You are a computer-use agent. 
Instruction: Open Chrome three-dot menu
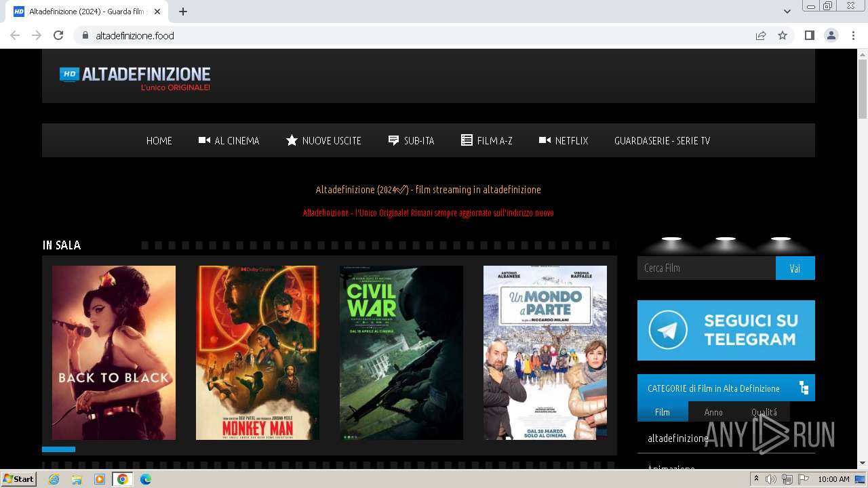[x=853, y=35]
